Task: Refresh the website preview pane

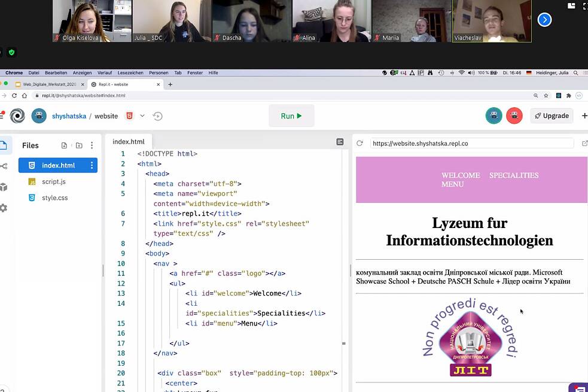Action: [x=359, y=143]
